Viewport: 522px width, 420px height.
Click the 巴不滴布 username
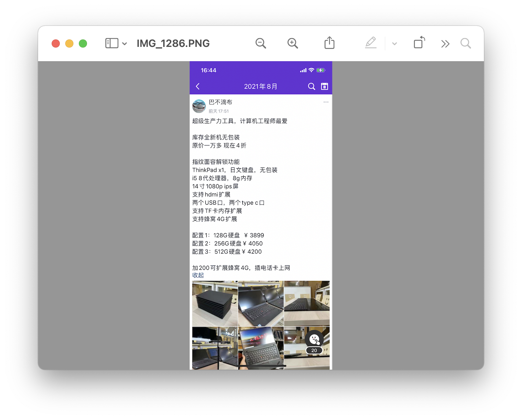click(221, 102)
